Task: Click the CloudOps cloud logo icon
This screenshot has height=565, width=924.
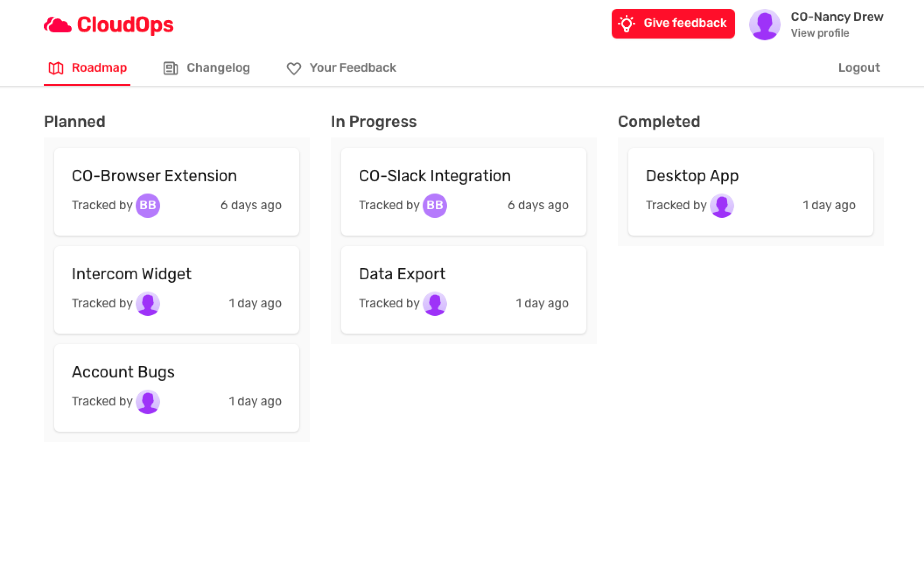Action: pos(57,25)
